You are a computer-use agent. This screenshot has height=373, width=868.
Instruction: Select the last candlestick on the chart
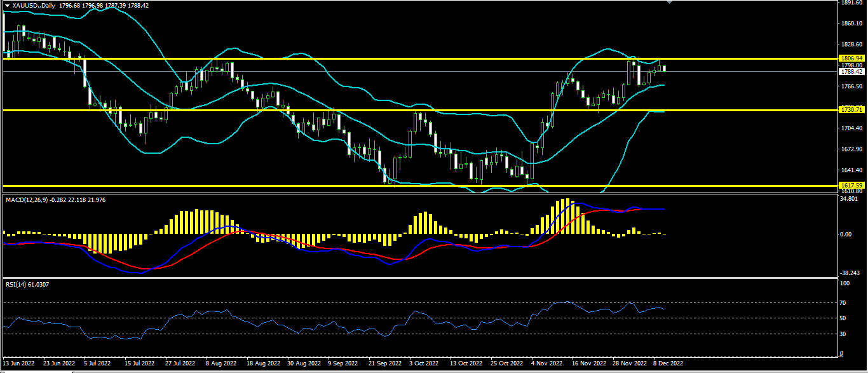click(x=664, y=68)
